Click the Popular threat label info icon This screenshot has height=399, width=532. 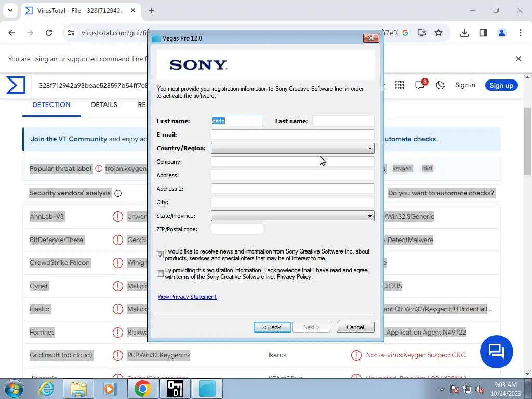tap(99, 168)
